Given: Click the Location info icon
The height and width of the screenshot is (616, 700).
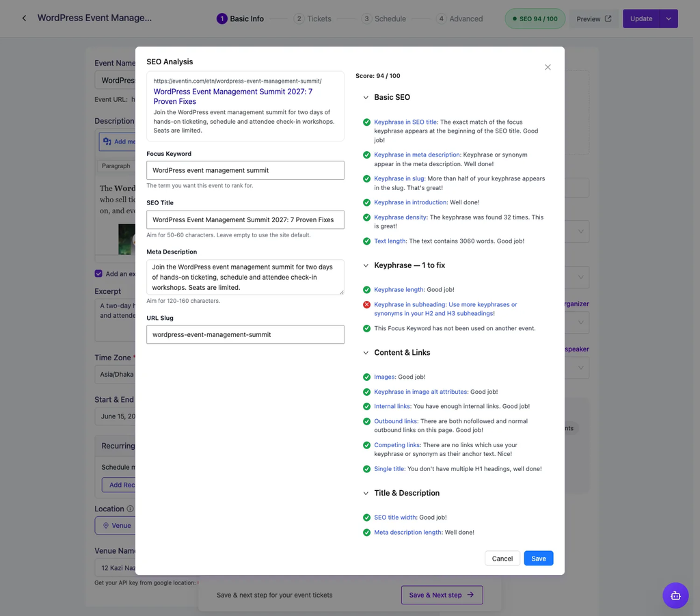Looking at the screenshot, I should tap(130, 509).
